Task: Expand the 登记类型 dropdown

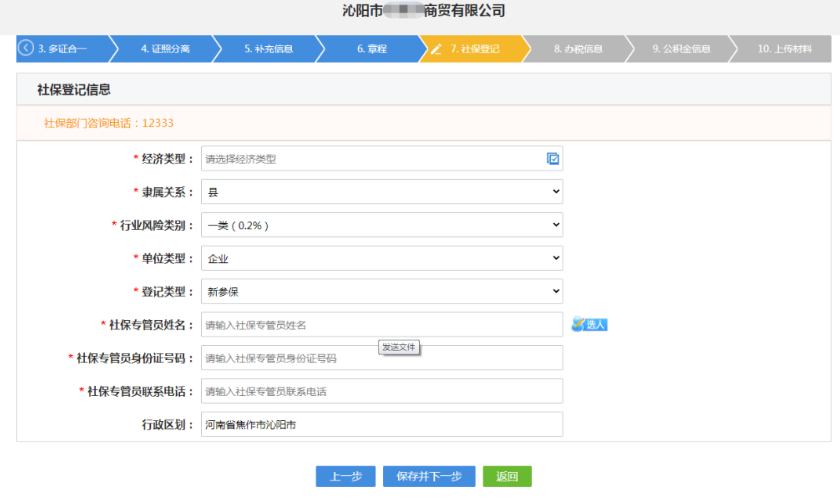Action: tap(381, 291)
